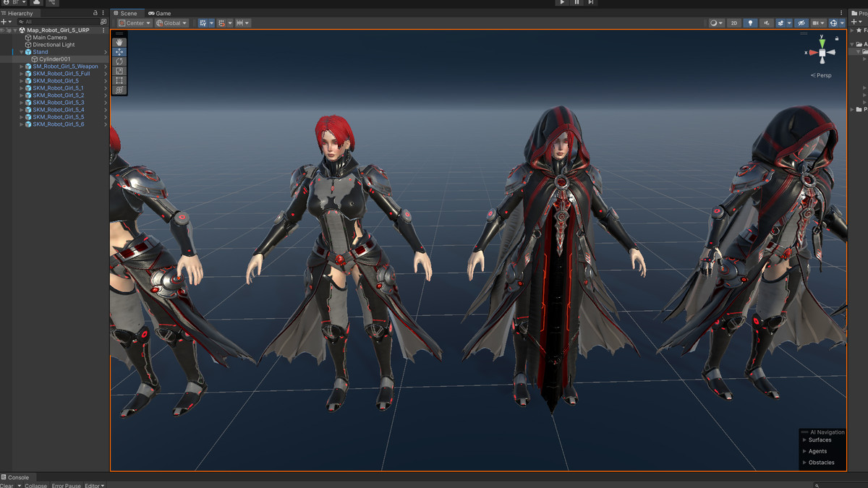Click the Step button

click(x=591, y=3)
